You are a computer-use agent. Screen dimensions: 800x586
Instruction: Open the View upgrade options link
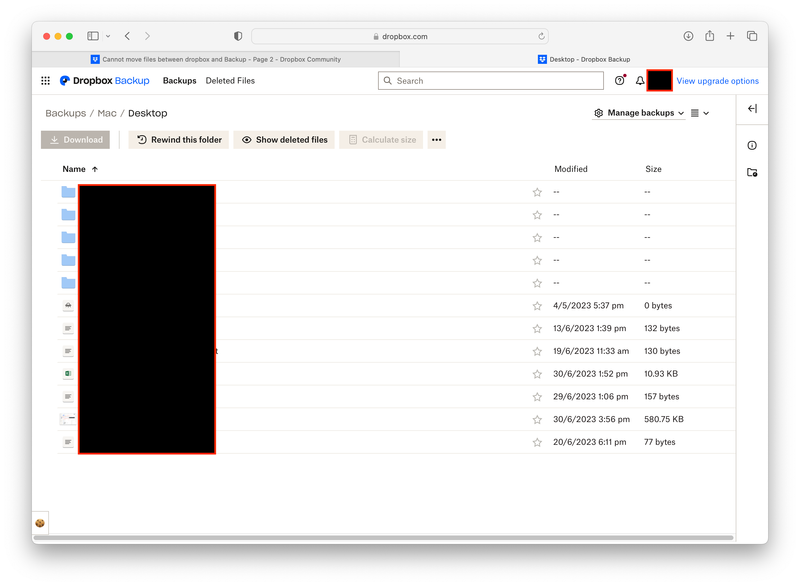tap(717, 81)
